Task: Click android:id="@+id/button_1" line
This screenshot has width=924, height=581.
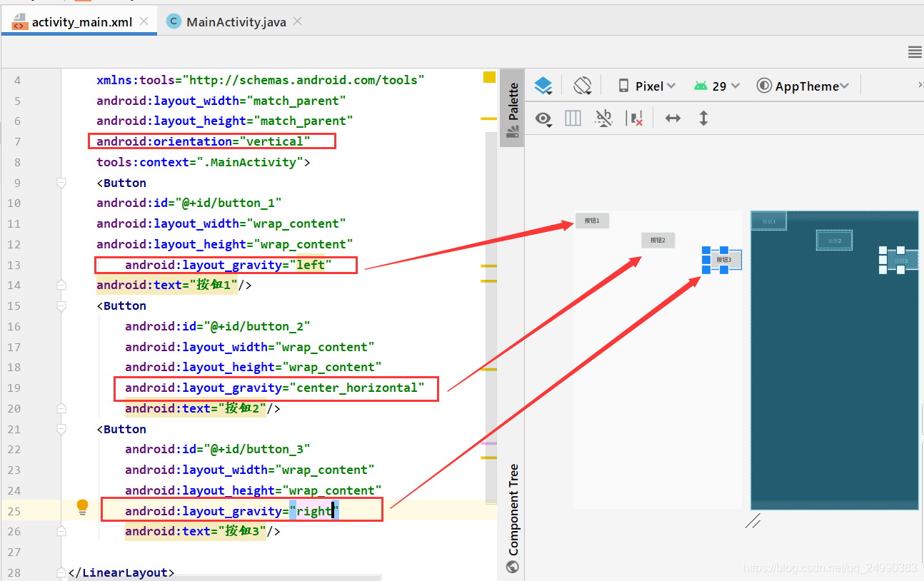Action: tap(189, 203)
